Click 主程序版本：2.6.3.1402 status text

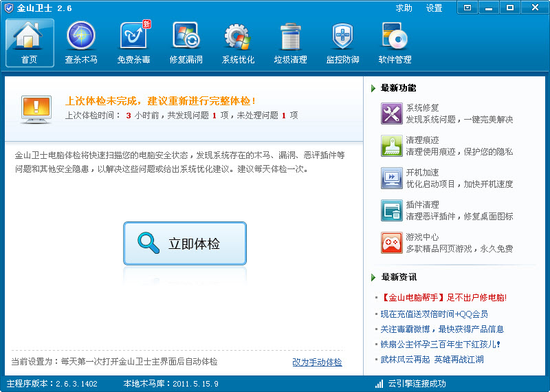click(x=52, y=384)
